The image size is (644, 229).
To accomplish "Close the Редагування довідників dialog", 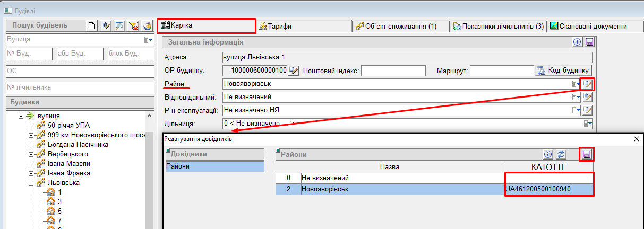I will coord(637,139).
